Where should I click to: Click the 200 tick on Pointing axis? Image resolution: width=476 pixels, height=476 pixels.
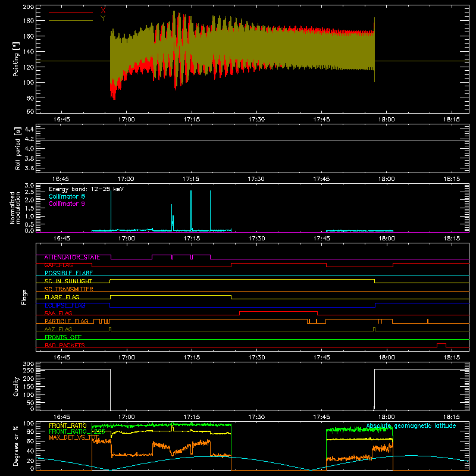pos(29,7)
